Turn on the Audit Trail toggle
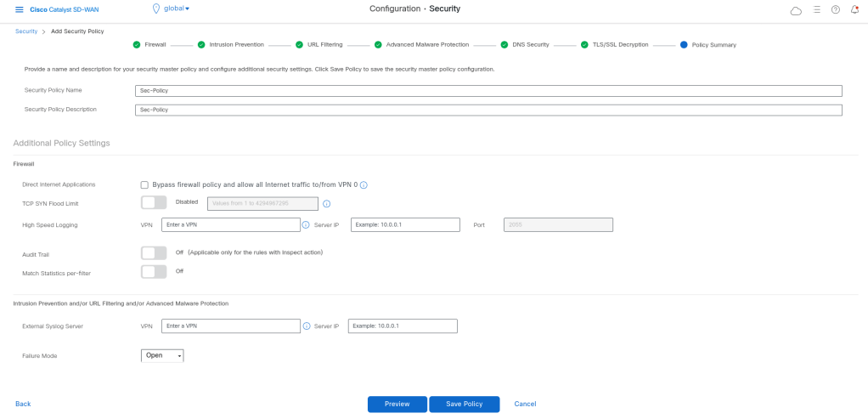The image size is (868, 419). [154, 253]
